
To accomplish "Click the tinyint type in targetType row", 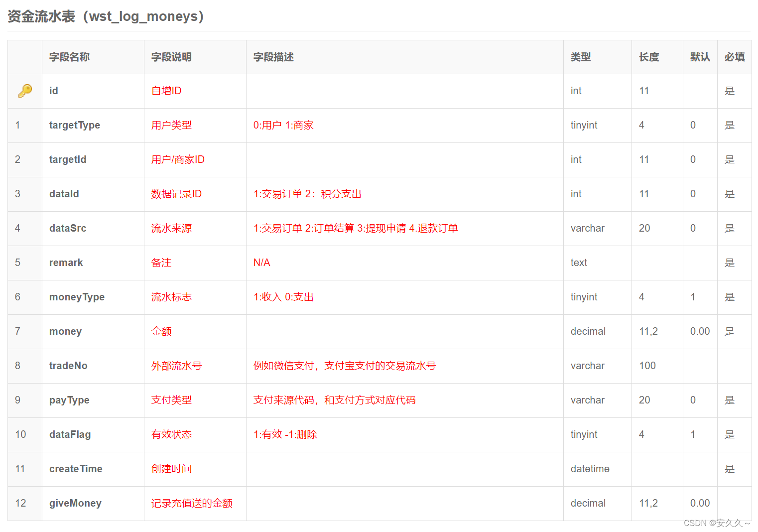I will [x=584, y=125].
